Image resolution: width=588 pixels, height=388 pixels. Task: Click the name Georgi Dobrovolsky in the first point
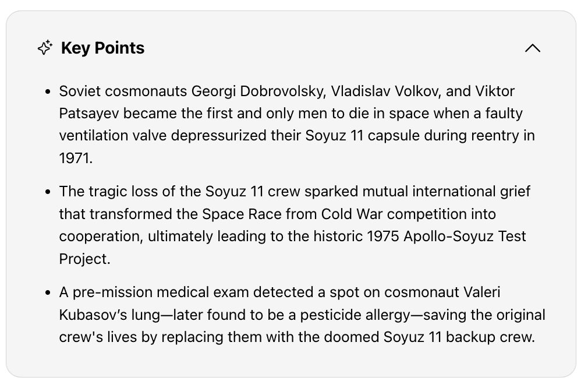258,91
